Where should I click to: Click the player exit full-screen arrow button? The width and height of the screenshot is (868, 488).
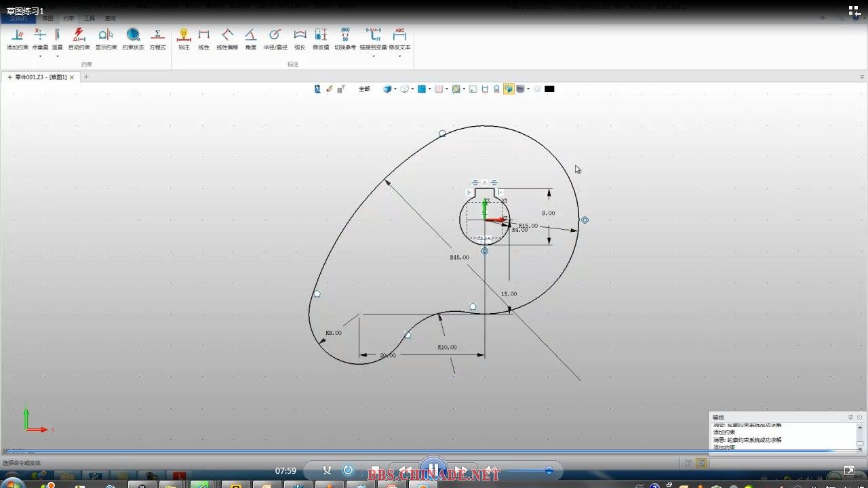pyautogui.click(x=849, y=470)
